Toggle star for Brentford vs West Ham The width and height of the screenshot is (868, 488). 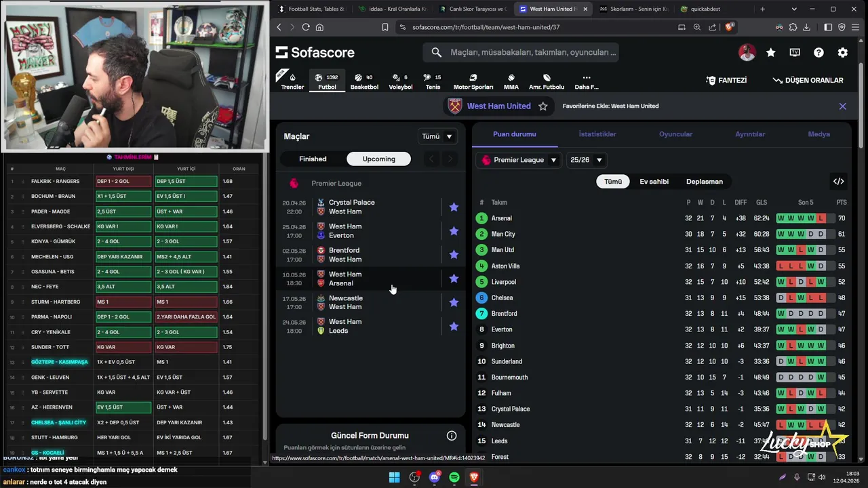tap(454, 254)
